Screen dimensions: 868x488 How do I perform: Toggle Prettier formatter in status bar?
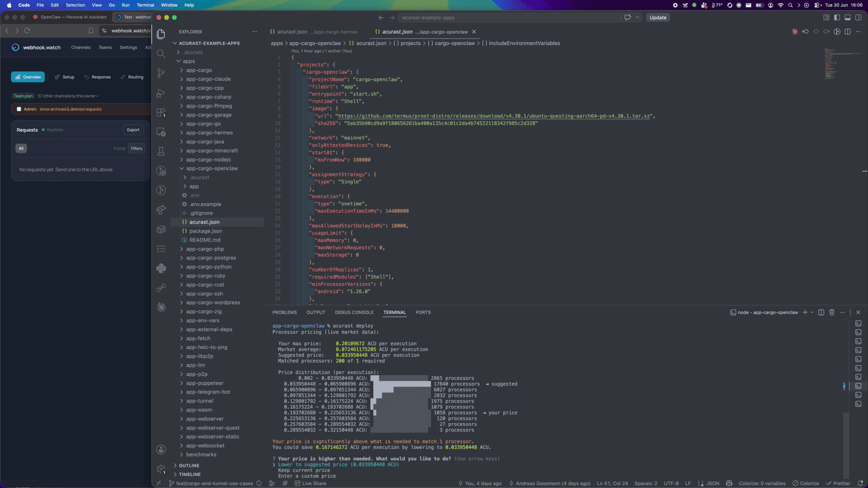pos(838,483)
